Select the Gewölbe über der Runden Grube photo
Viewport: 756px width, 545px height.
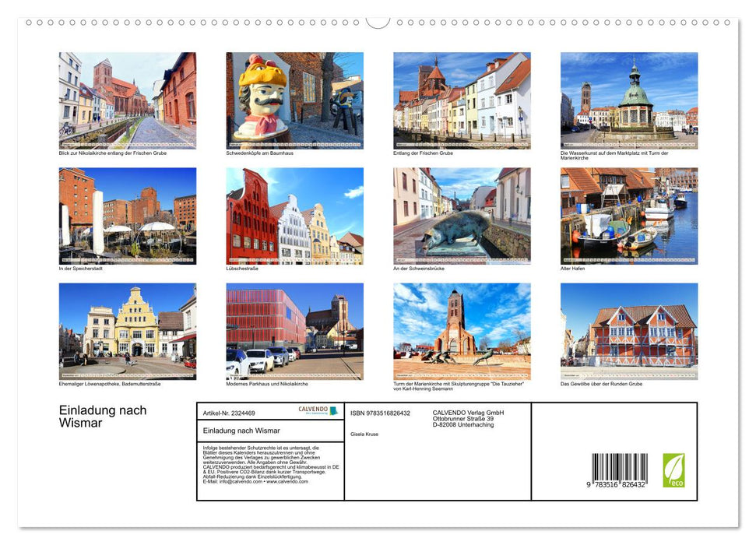point(629,332)
